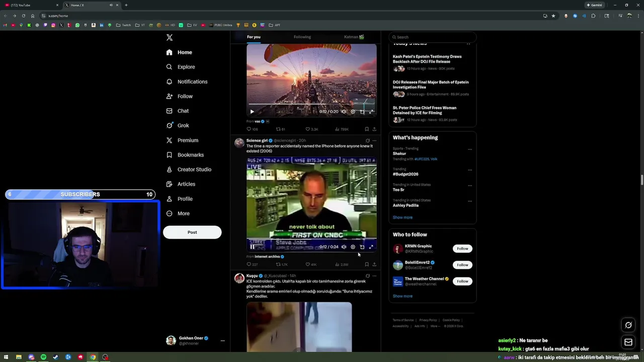644x362 pixels.
Task: Open Internet archive source link
Action: point(267,256)
